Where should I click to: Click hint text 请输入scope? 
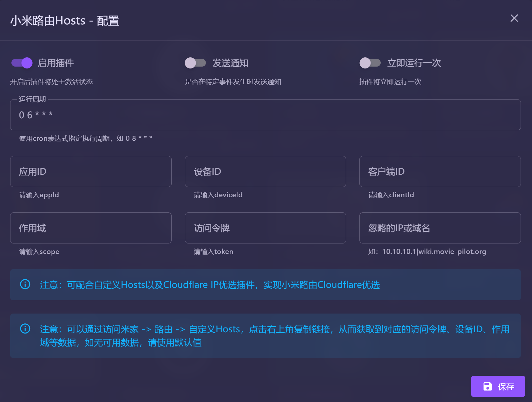[x=39, y=252]
